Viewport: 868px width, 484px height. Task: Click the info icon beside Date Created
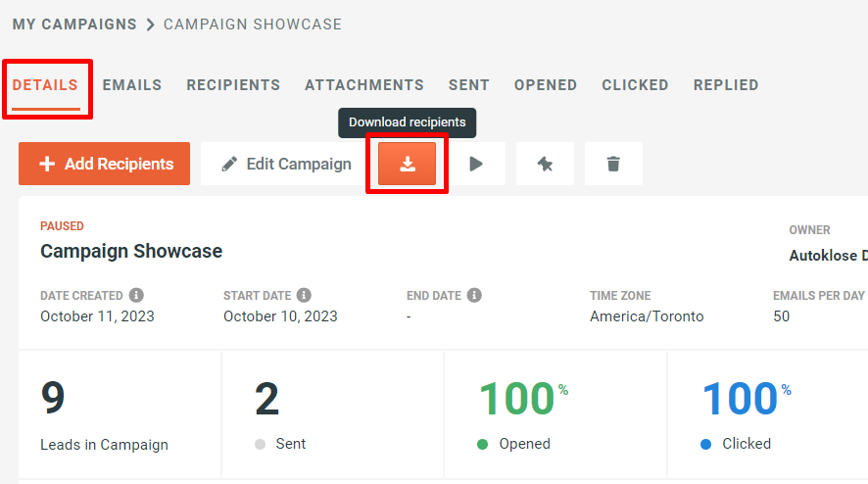[x=136, y=295]
